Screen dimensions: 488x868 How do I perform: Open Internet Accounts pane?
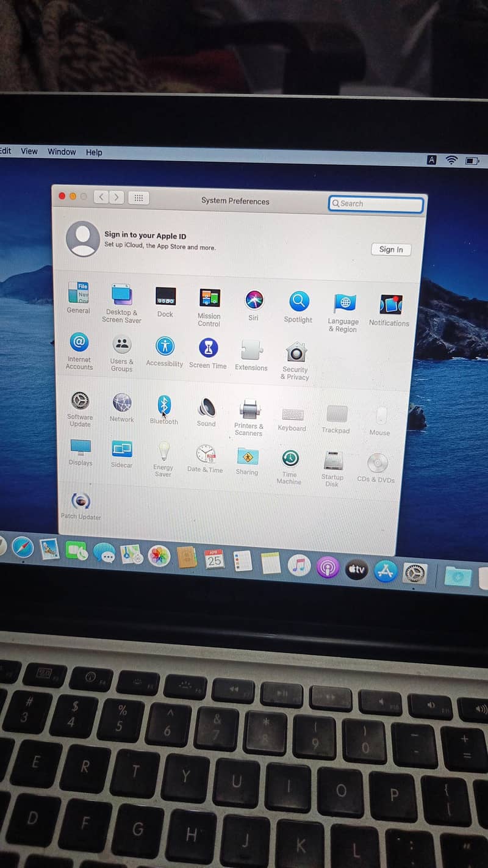click(x=79, y=351)
